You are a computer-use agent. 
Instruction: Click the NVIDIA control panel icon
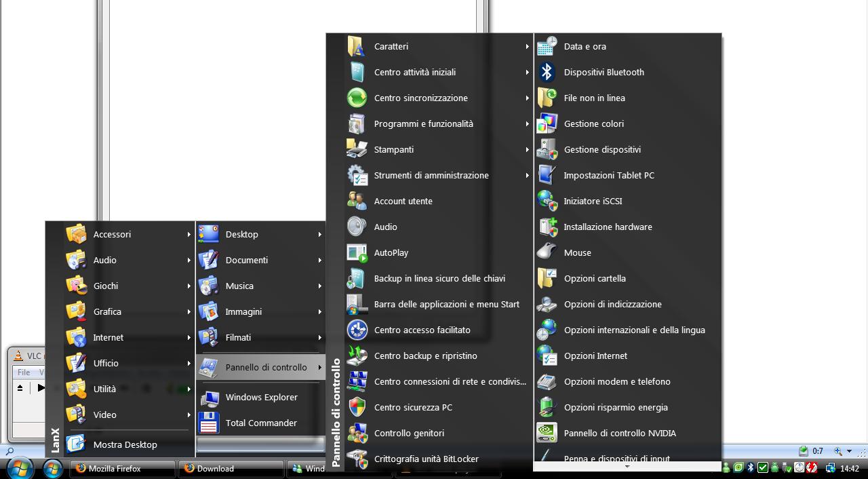[547, 433]
